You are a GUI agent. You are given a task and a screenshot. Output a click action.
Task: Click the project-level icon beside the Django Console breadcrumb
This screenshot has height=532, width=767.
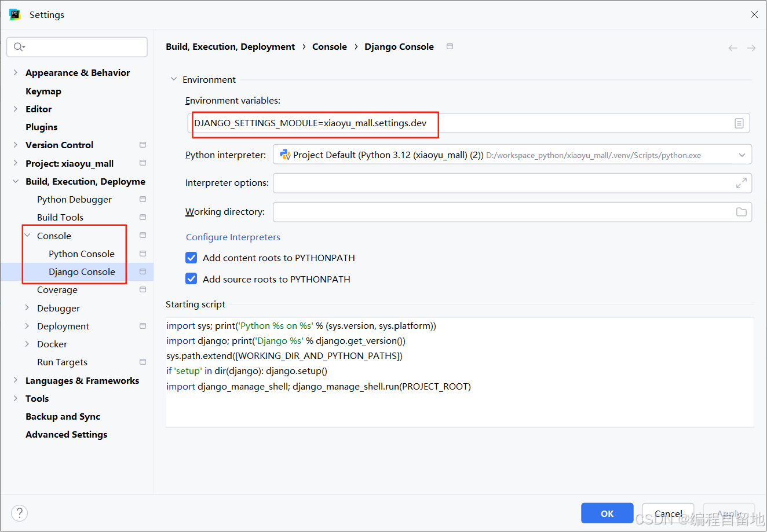click(x=450, y=46)
